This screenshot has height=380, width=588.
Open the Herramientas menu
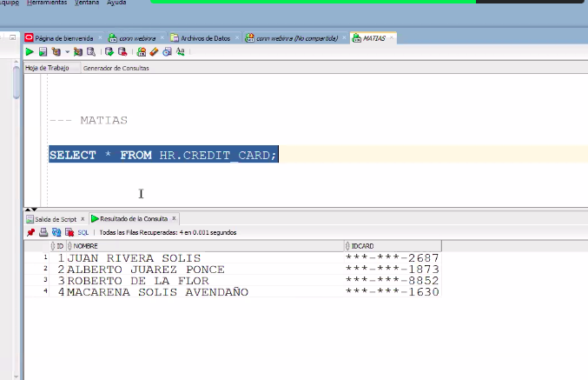point(46,3)
